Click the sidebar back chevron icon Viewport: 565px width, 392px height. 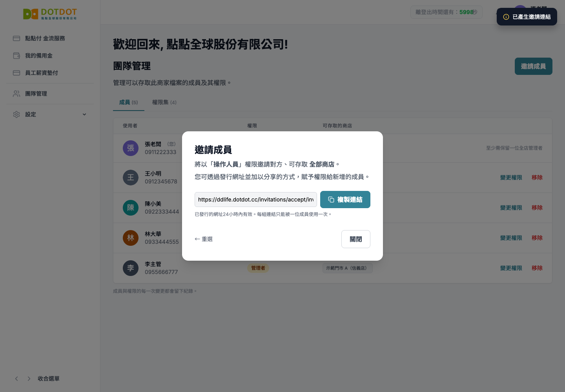click(x=16, y=379)
